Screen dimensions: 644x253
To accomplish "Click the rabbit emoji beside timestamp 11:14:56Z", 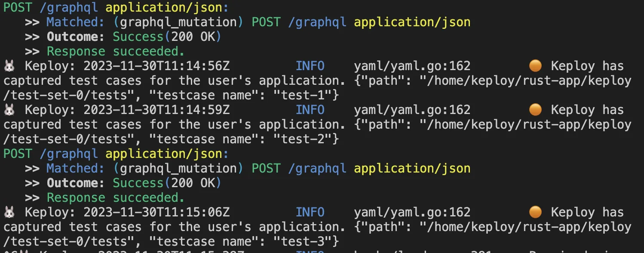I will (x=9, y=66).
